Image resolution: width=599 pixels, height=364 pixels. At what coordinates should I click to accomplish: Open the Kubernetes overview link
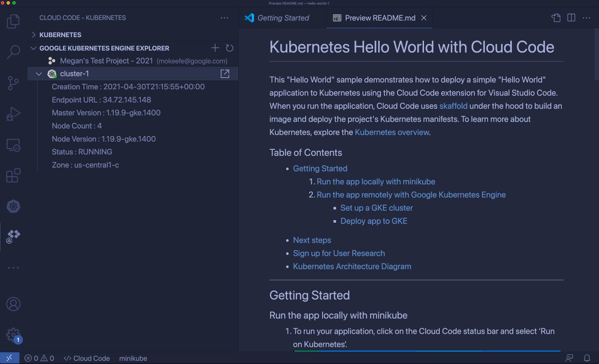391,132
